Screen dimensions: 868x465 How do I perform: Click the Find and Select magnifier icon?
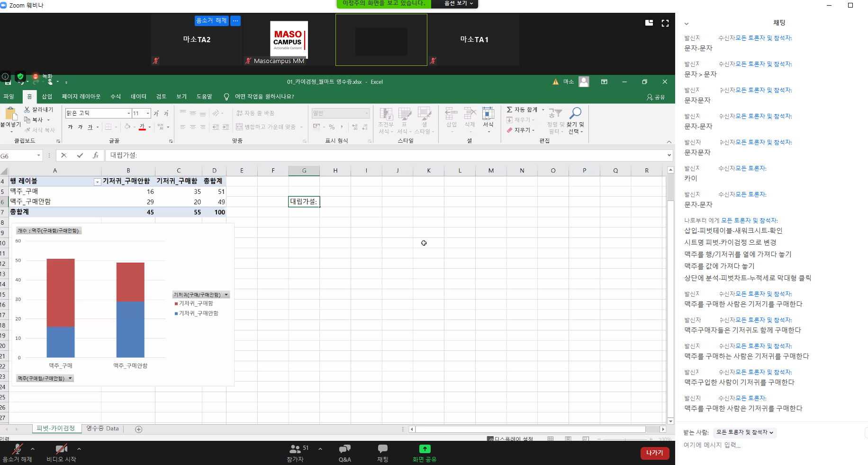coord(575,113)
